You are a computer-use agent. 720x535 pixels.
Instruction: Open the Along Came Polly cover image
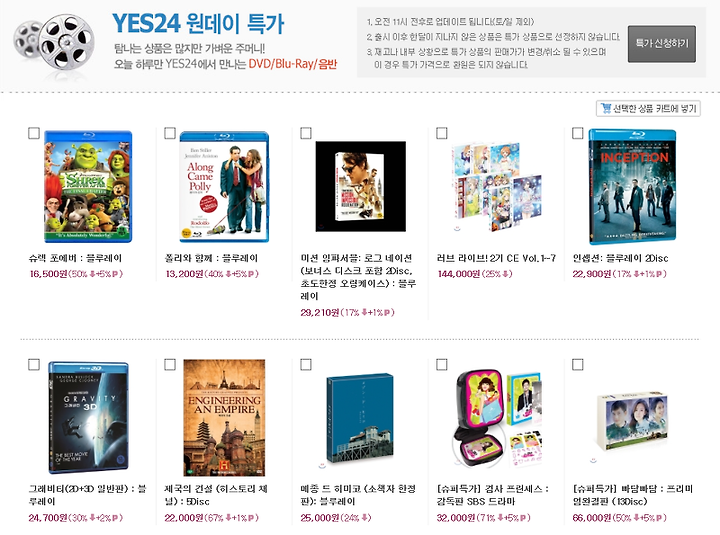point(224,187)
